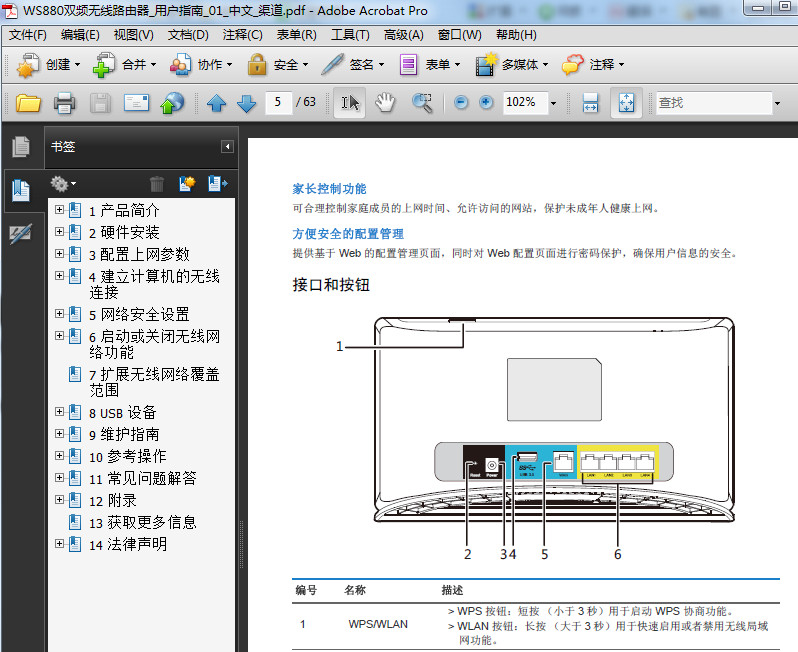Open the Collaborate tool

(201, 65)
